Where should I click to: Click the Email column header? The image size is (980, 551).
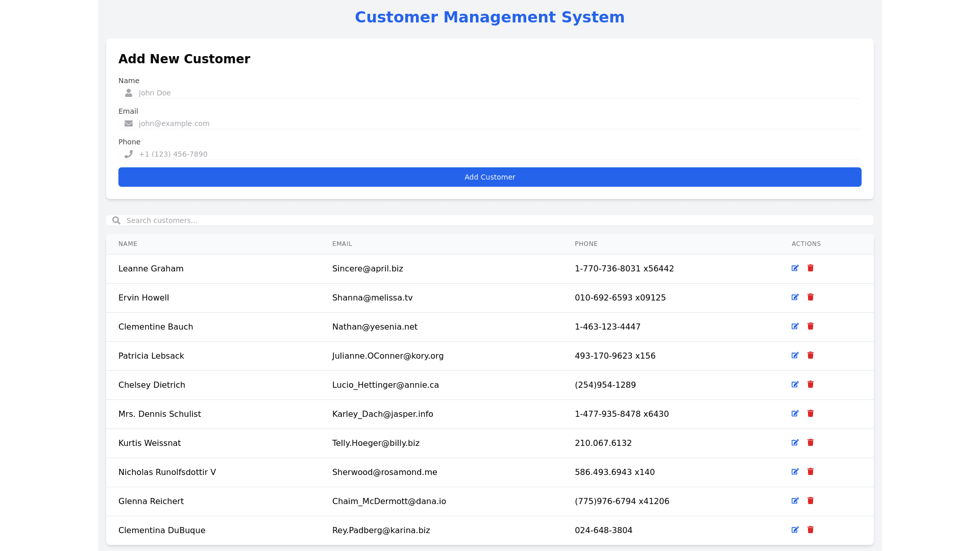pos(342,244)
